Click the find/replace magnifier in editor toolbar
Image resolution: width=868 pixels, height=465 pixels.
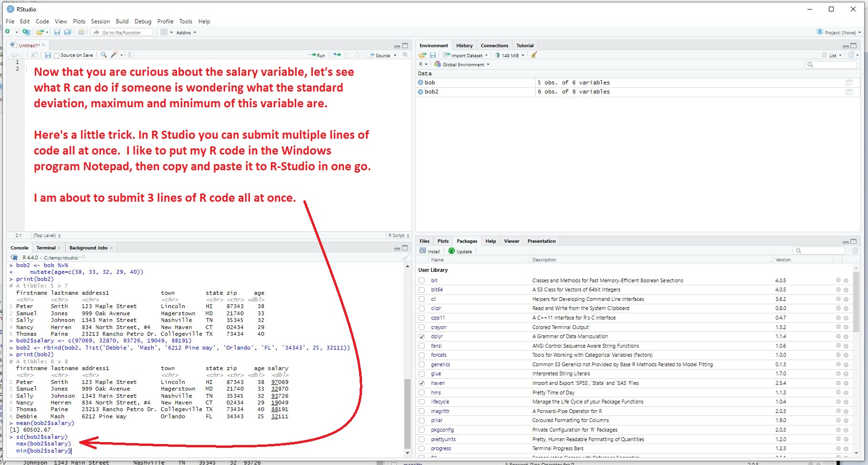(x=103, y=55)
